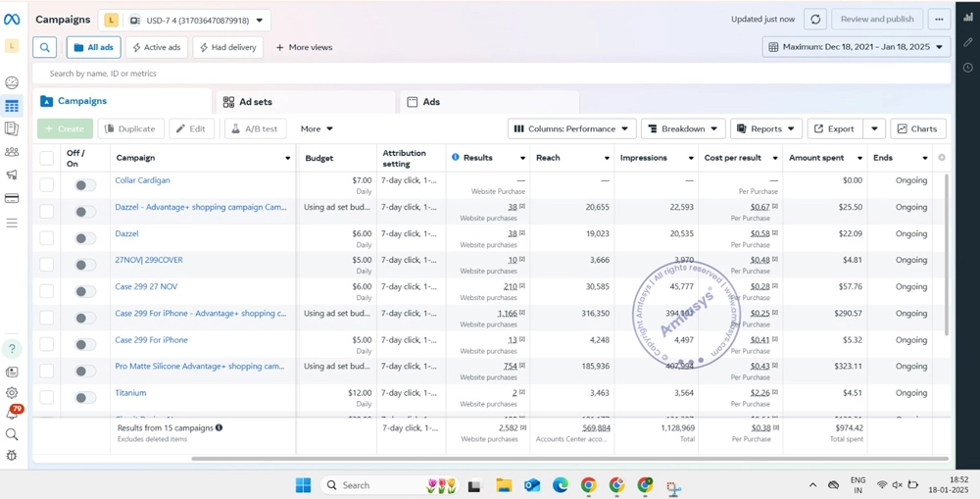Open Ads reporting icon in left sidebar
This screenshot has width=980, height=499.
[x=11, y=128]
